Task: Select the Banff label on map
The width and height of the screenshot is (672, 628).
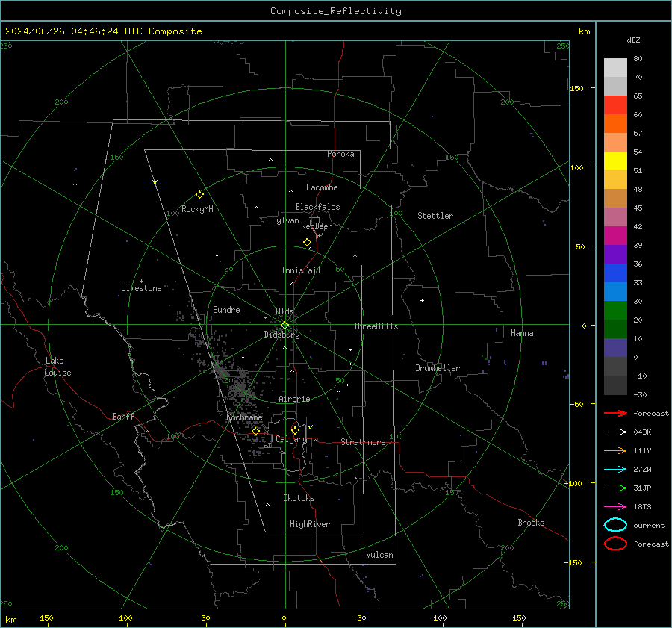Action: (x=123, y=416)
